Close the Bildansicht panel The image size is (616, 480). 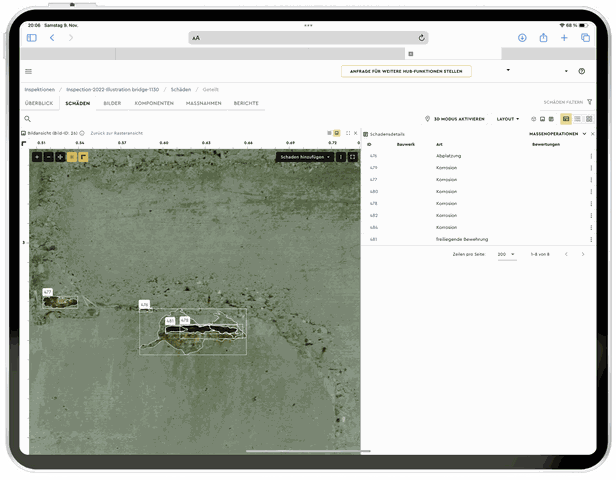pyautogui.click(x=356, y=133)
